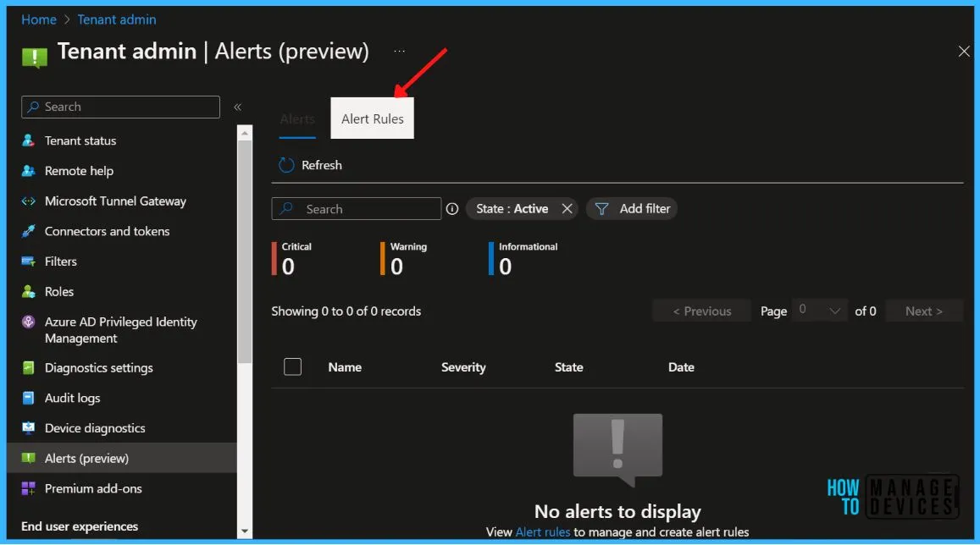Sort by the Severity column header
Screen dimensions: 980x545
[x=463, y=367]
